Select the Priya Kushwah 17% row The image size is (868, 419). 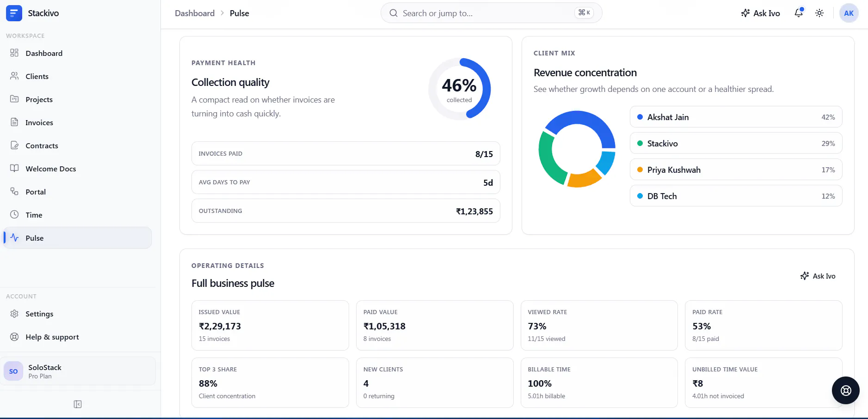click(736, 170)
